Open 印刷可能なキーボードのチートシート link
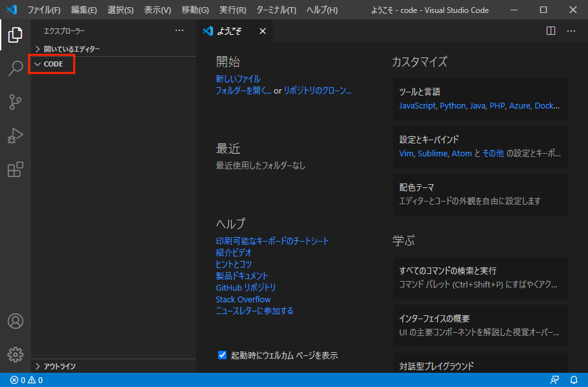This screenshot has width=588, height=387. (272, 240)
